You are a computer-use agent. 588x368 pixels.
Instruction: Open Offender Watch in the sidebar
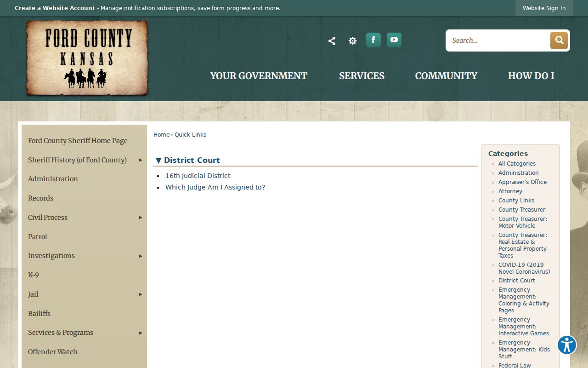[52, 352]
